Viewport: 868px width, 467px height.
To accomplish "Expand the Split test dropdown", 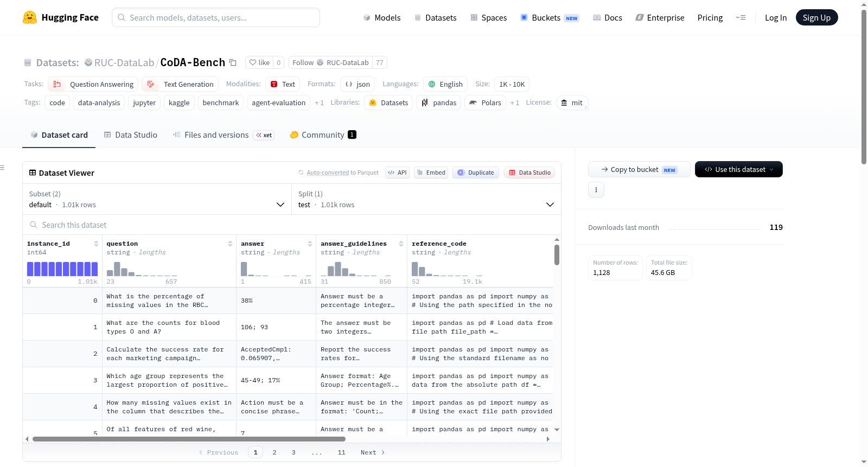I will 426,199.
